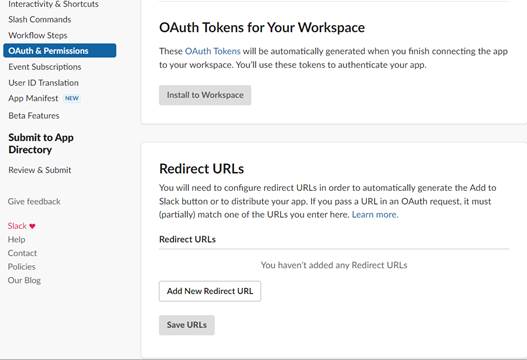
Task: Click the red heart icon beside Slack
Action: (x=32, y=226)
